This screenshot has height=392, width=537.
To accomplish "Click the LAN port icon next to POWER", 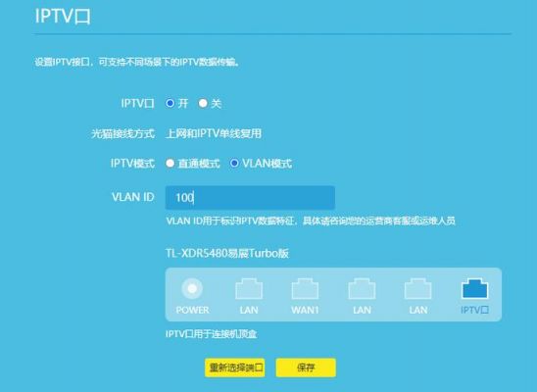I will [x=249, y=289].
